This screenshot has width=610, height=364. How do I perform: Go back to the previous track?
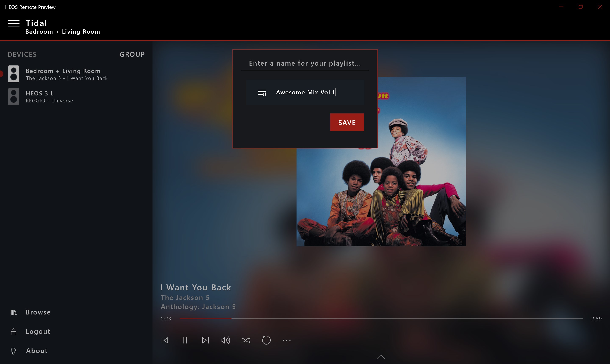[x=165, y=340]
